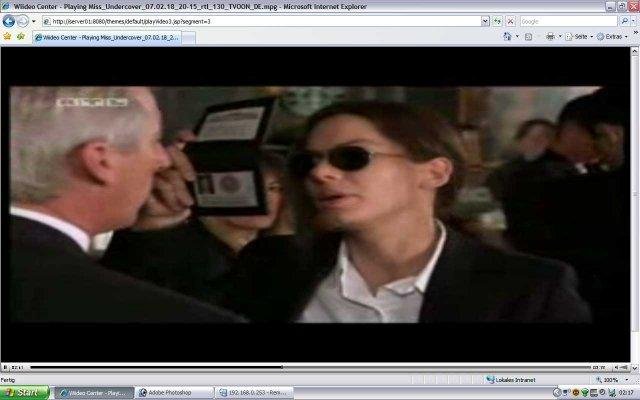
Task: Click the Home page icon
Action: pyautogui.click(x=508, y=36)
